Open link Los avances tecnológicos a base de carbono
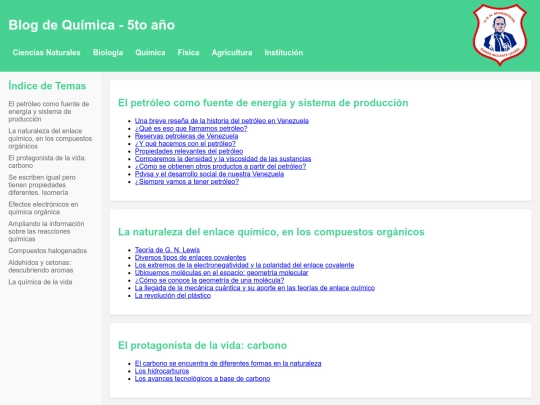540x405 pixels. click(x=202, y=378)
